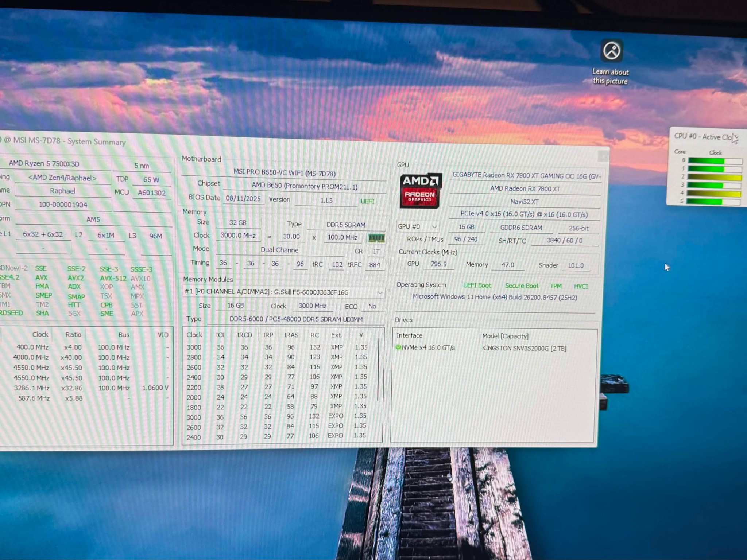Click the OS field 'Microsoft Windows 11 Home (x64)'
Viewport: 747px width, 560px height.
495,297
